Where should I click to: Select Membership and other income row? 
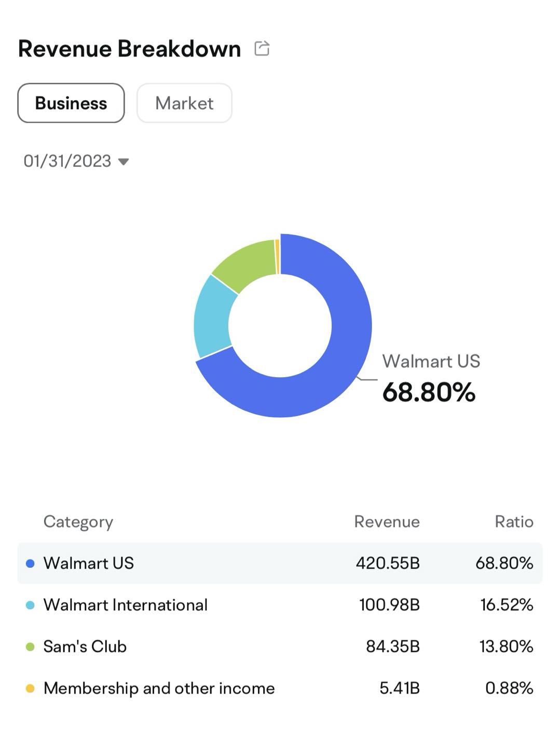280,688
